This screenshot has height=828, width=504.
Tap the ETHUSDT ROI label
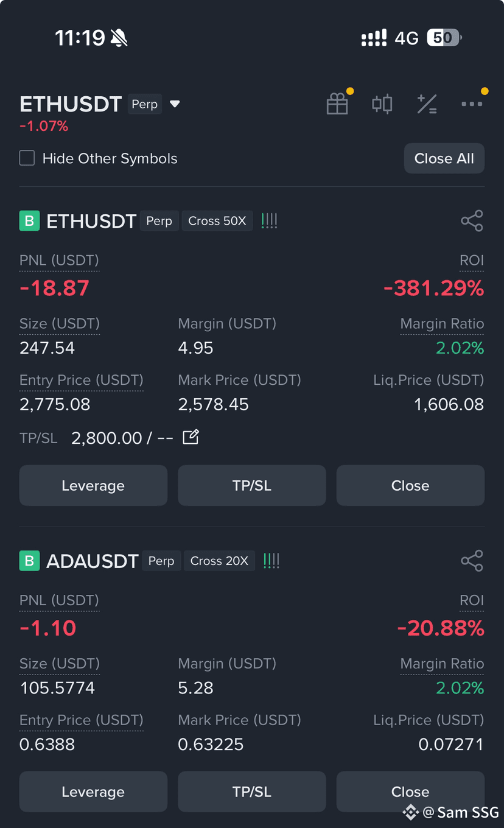472,261
